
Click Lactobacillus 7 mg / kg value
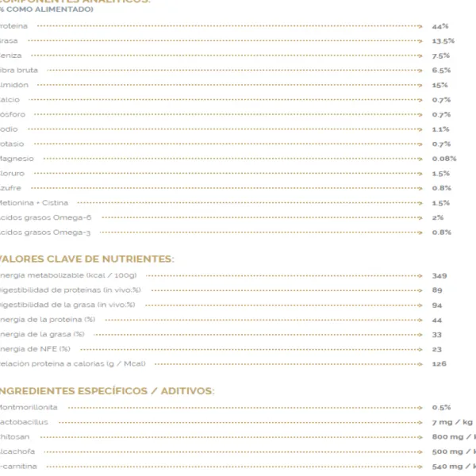point(452,422)
